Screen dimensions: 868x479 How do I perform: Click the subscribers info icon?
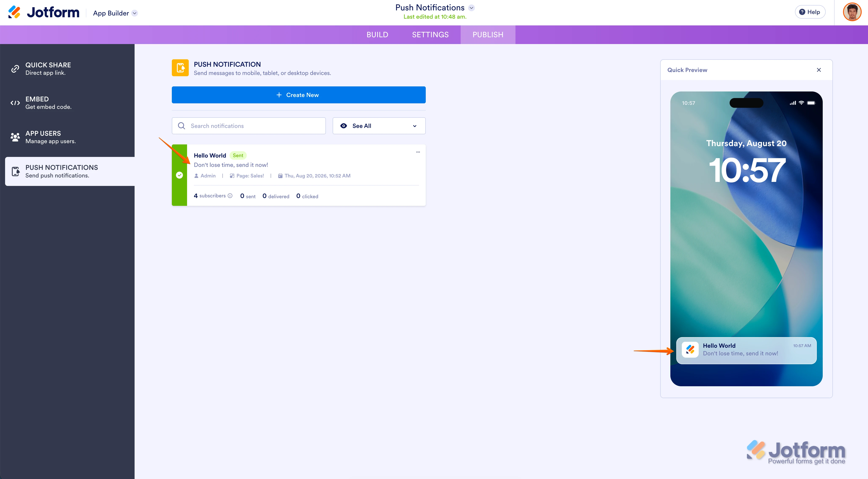tap(230, 195)
